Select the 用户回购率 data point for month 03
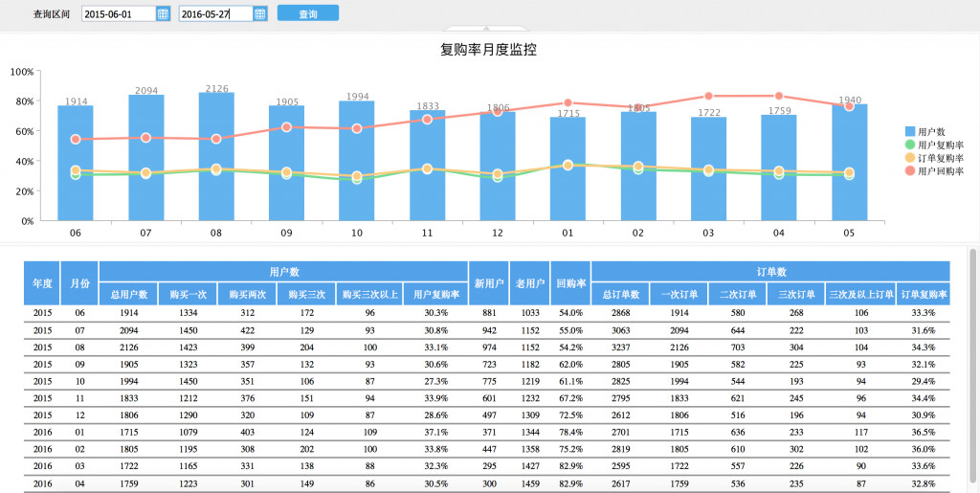980x493 pixels. pos(708,96)
